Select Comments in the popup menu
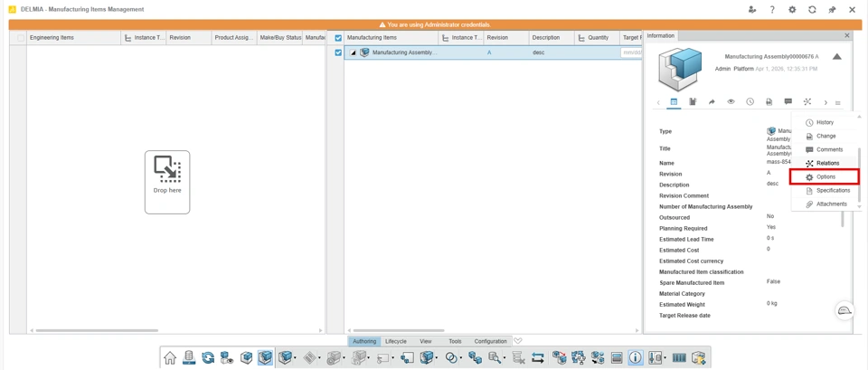Image resolution: width=868 pixels, height=370 pixels. coord(825,149)
